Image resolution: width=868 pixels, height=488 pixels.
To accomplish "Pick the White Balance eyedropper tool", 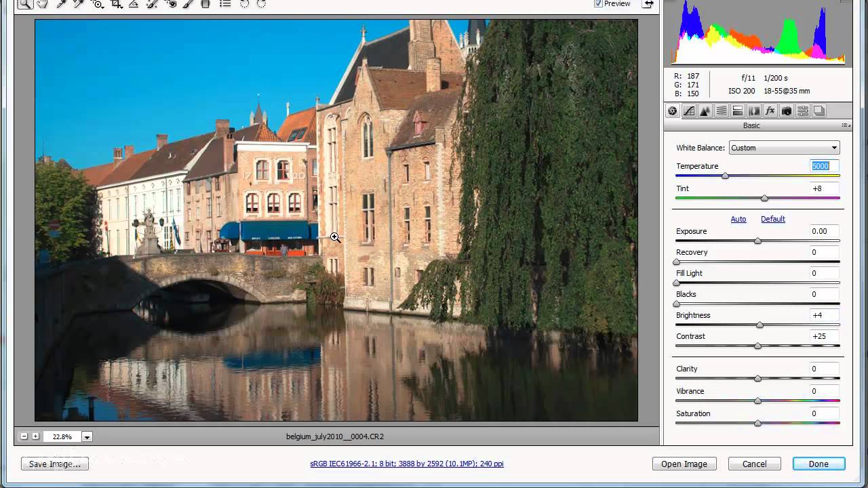I will pyautogui.click(x=62, y=3).
